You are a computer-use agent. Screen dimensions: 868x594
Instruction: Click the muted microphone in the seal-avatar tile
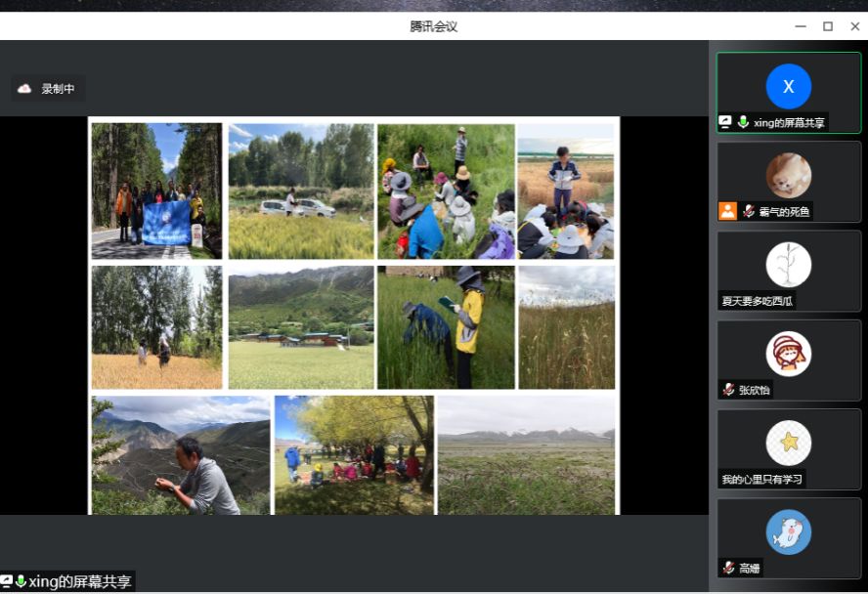728,568
